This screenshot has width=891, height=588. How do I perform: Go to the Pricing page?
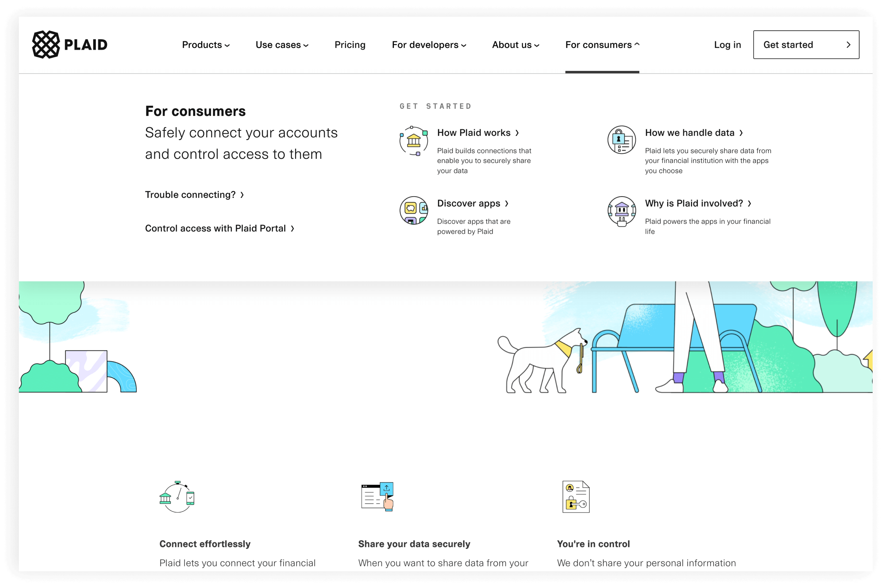[350, 45]
